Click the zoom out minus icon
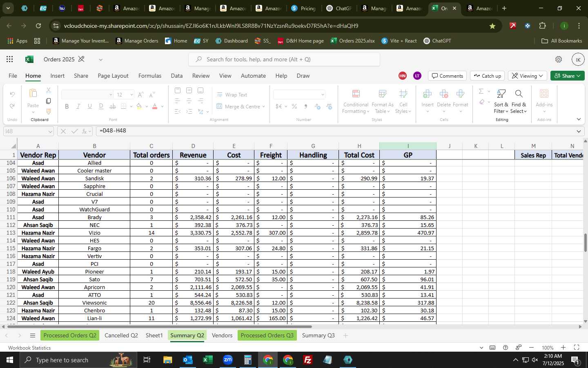 tap(531, 348)
